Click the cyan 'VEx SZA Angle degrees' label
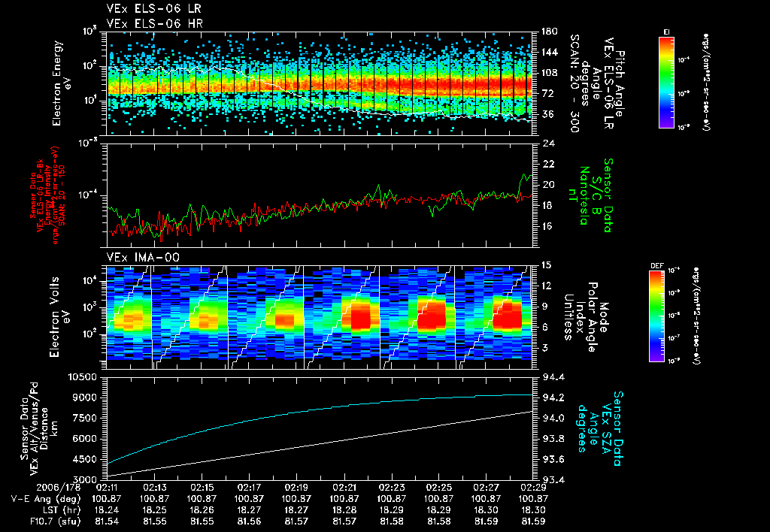The image size is (770, 532). coord(600,428)
